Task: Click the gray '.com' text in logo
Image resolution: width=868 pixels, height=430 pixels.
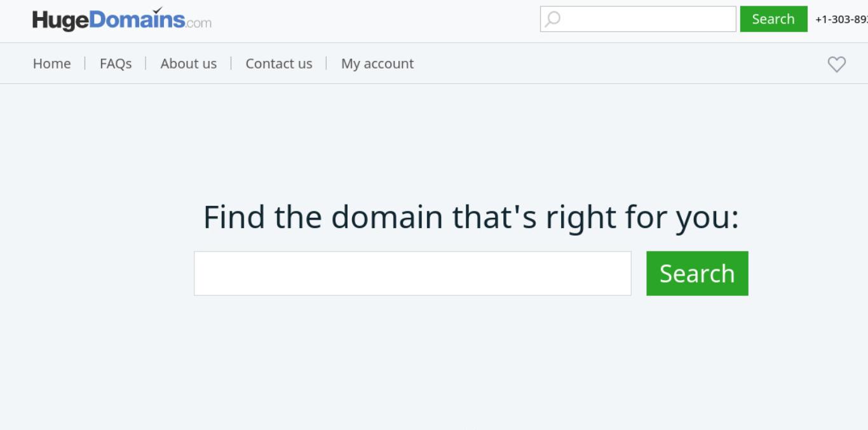Action: coord(199,24)
